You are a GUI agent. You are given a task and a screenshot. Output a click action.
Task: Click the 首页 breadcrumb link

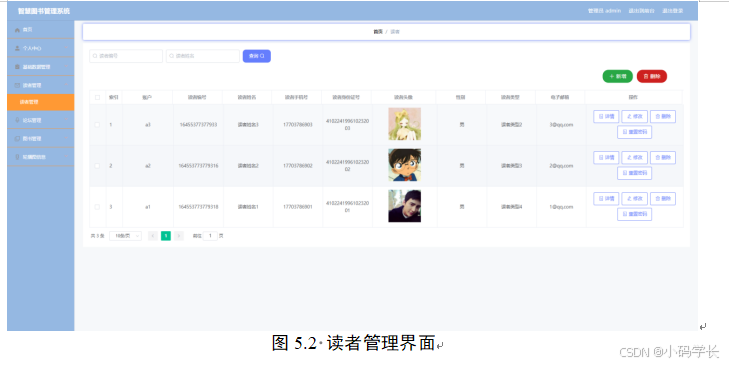[378, 32]
